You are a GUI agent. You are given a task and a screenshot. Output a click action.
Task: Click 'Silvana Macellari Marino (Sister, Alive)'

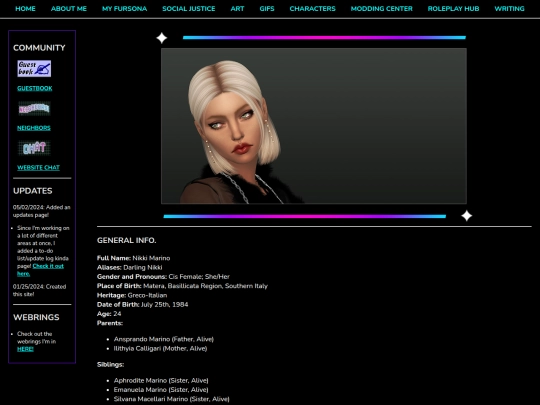[x=172, y=399]
